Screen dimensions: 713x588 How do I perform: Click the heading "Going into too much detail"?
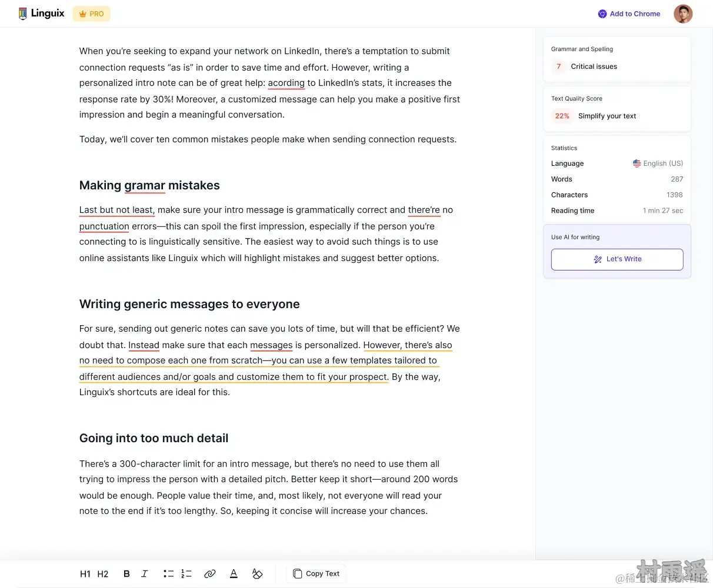154,438
